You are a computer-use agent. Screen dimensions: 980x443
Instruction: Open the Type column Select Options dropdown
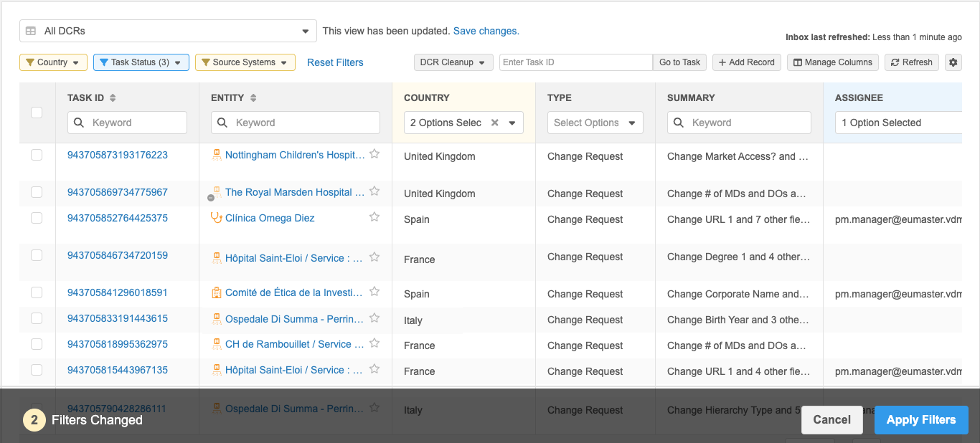pyautogui.click(x=595, y=123)
